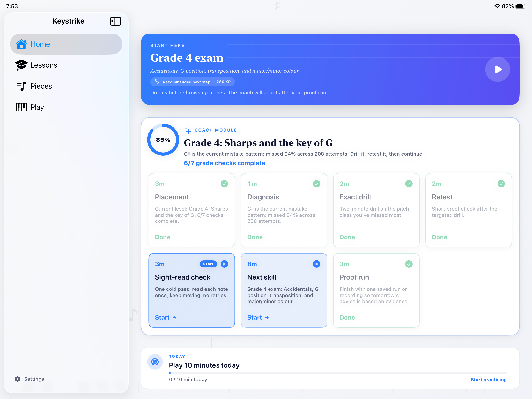Click the Sight-read check card title
The height and width of the screenshot is (399, 532).
click(x=182, y=277)
